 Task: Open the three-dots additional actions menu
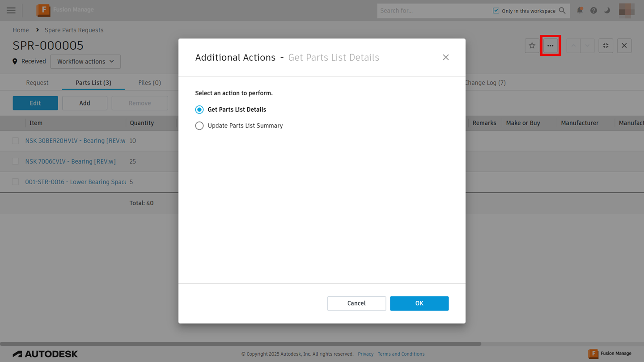(x=550, y=46)
